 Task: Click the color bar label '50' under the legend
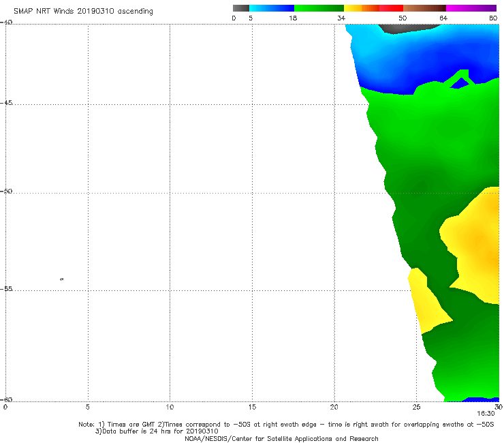coord(403,18)
